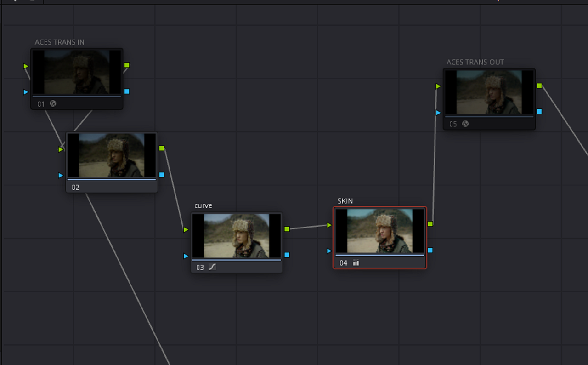Click the curves icon on node 03

[x=212, y=267]
